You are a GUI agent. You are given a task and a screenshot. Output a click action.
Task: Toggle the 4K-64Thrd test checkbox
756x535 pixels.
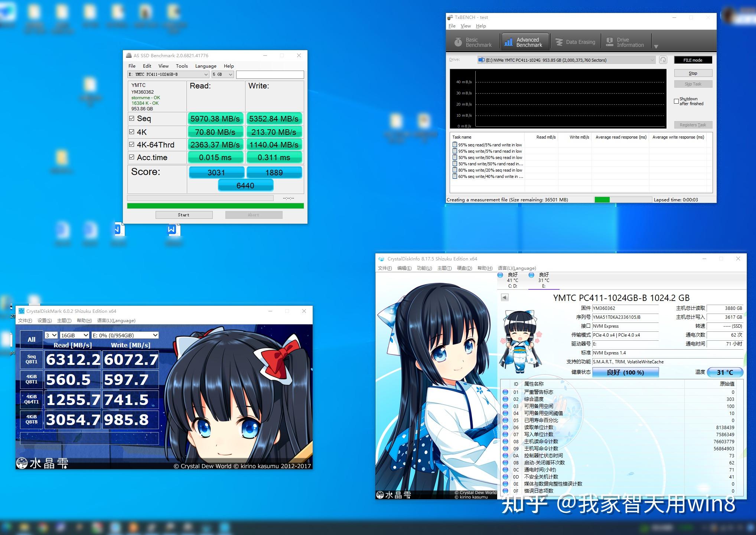(x=132, y=145)
